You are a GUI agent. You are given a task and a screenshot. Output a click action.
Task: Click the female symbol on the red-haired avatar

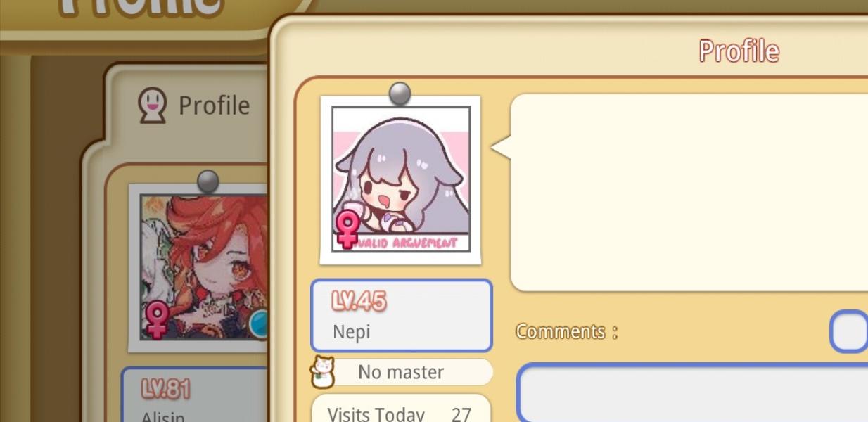click(x=156, y=321)
